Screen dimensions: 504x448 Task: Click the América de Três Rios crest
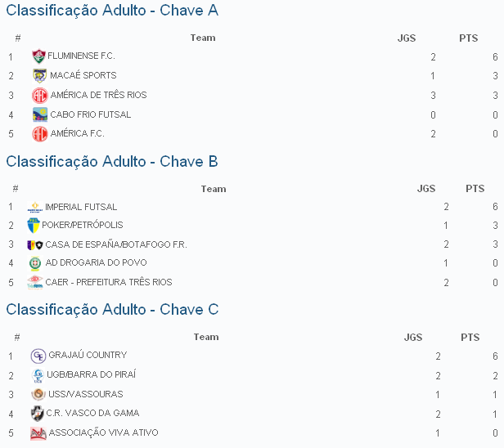pos(40,95)
